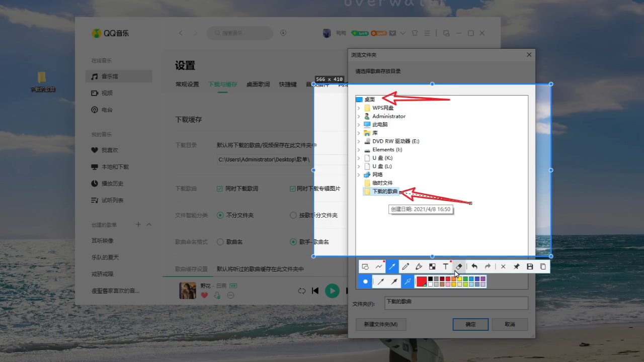Select the polyline drawing tool
The image size is (644, 362).
tap(379, 266)
